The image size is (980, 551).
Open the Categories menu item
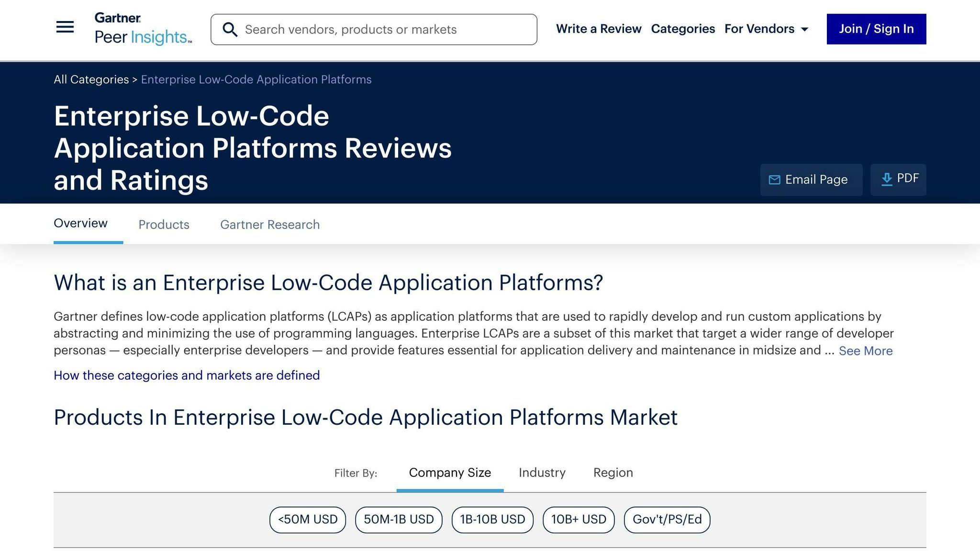(683, 29)
